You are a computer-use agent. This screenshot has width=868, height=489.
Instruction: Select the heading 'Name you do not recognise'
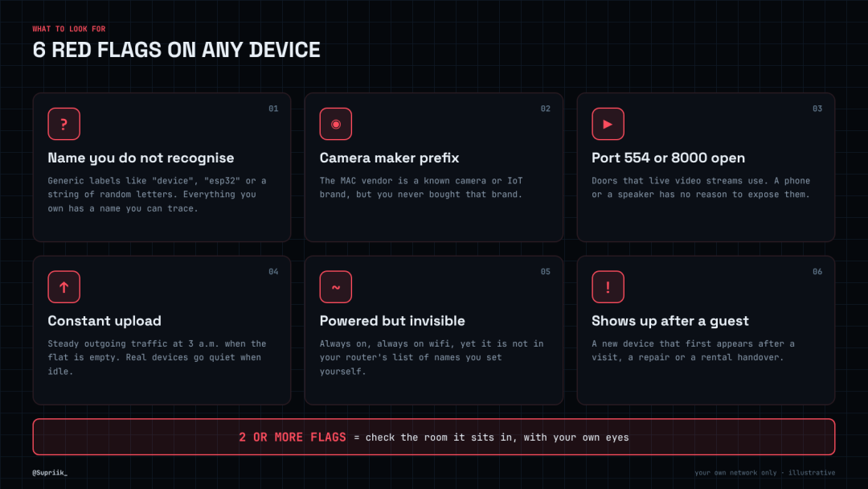coord(141,158)
